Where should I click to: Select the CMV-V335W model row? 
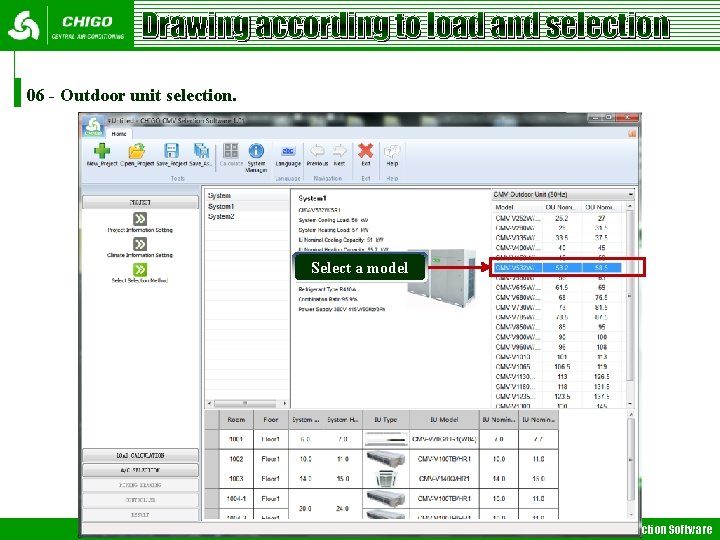[558, 237]
